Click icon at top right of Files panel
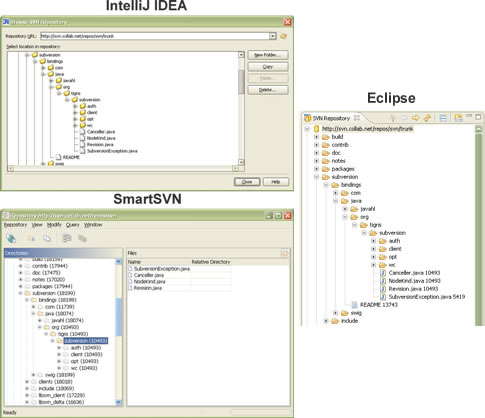 (x=284, y=253)
